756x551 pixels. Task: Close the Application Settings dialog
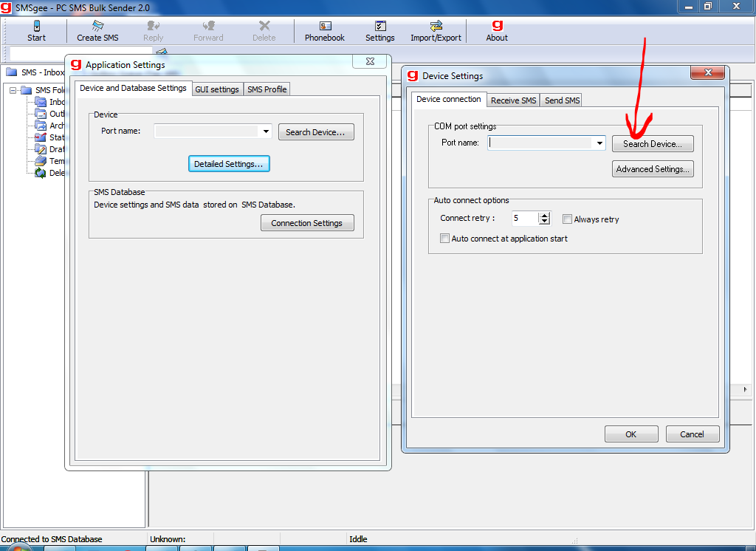click(x=370, y=61)
